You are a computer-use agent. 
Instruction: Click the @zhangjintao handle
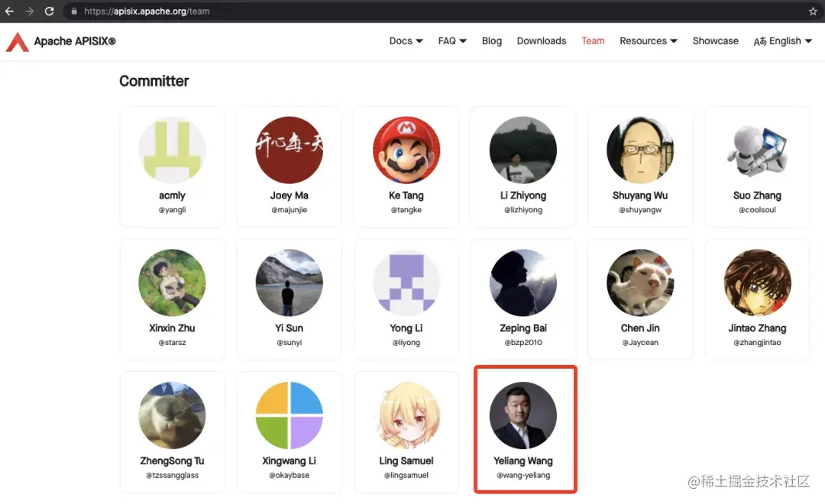757,342
